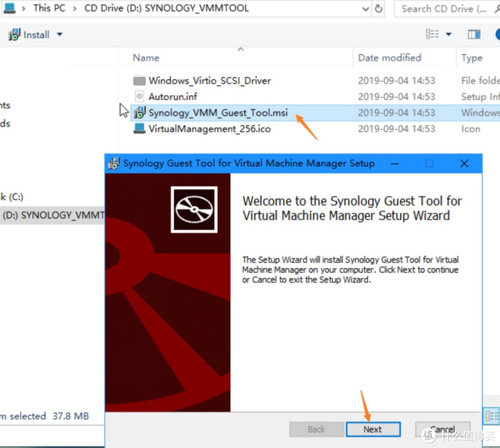The image size is (500, 448).
Task: Select VirtualManagement_256.ico file name
Action: pos(209,129)
